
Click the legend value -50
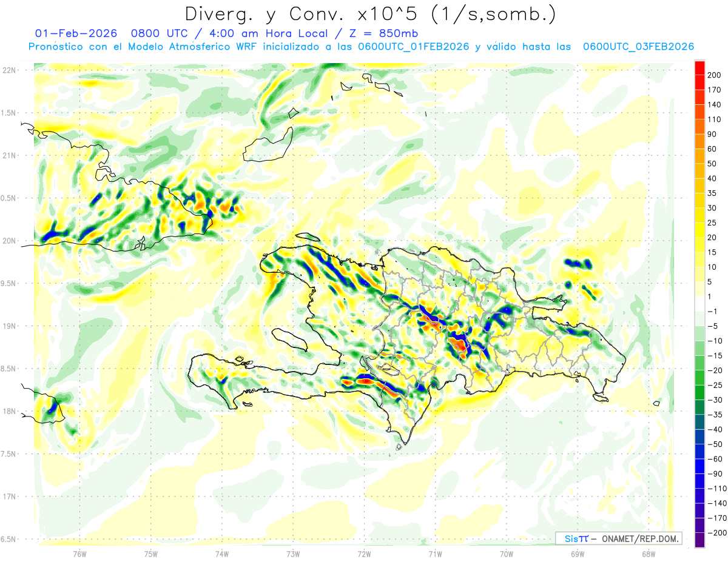[715, 444]
